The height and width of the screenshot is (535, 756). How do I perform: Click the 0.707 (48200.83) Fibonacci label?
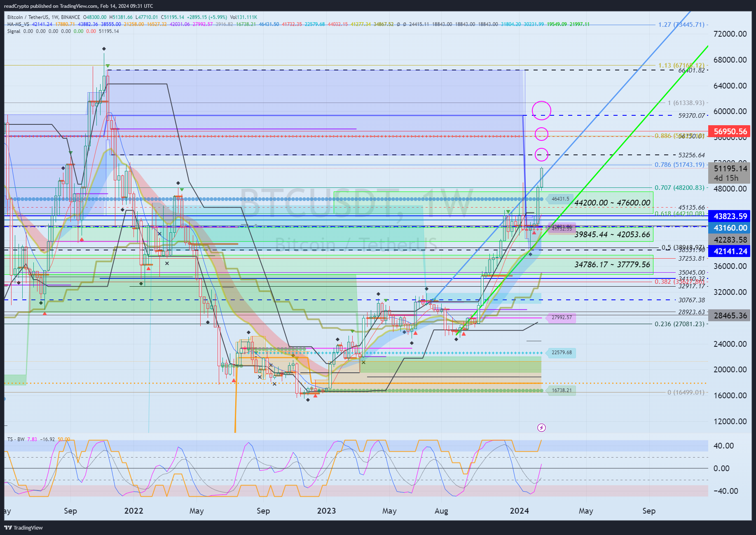(x=680, y=188)
